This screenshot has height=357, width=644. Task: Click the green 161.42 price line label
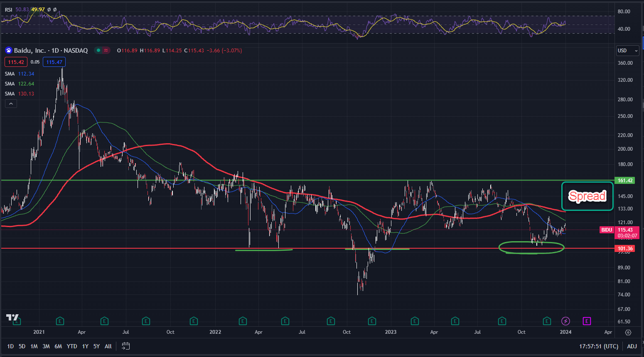[625, 181]
